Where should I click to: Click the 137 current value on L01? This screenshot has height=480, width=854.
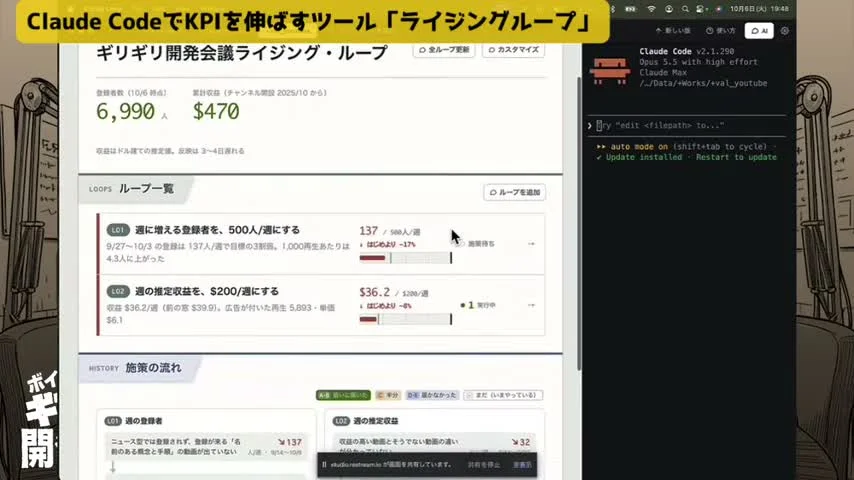click(x=368, y=231)
